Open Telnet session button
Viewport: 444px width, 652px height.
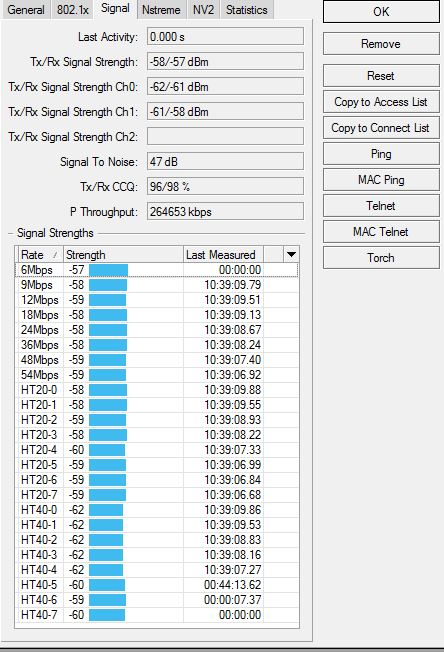coord(381,206)
